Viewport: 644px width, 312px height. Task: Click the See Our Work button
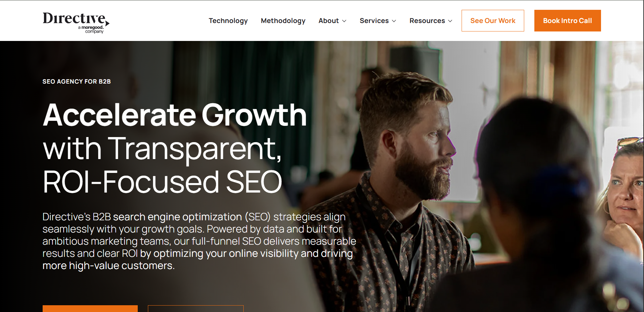[493, 21]
